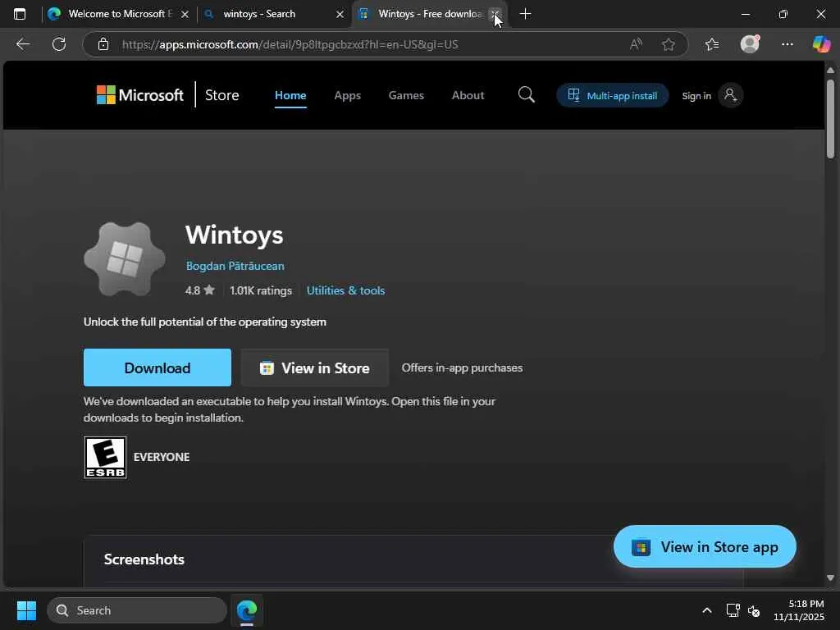Click the 4.8 star rating
This screenshot has width=840, height=630.
click(200, 290)
